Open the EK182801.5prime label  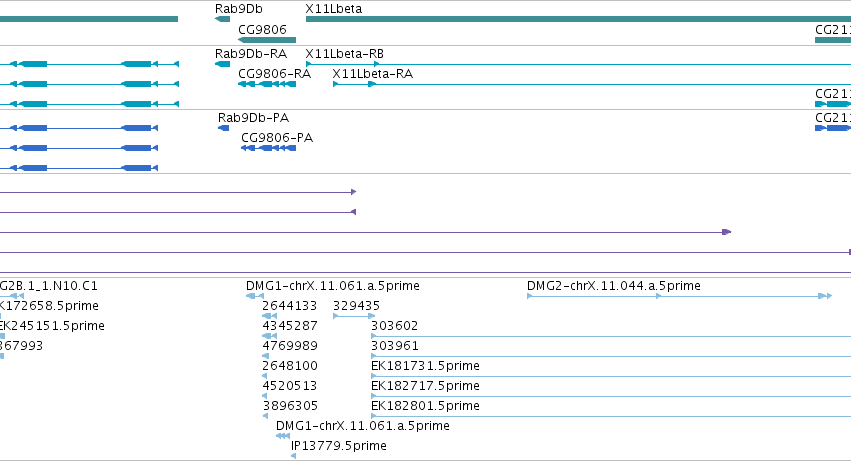point(426,406)
